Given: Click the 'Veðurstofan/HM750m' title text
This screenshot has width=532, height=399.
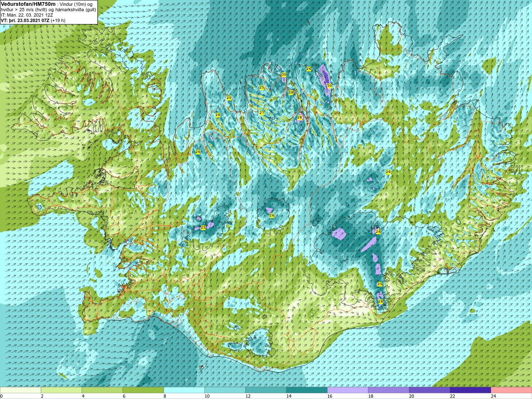Looking at the screenshot, I should tap(28, 4).
